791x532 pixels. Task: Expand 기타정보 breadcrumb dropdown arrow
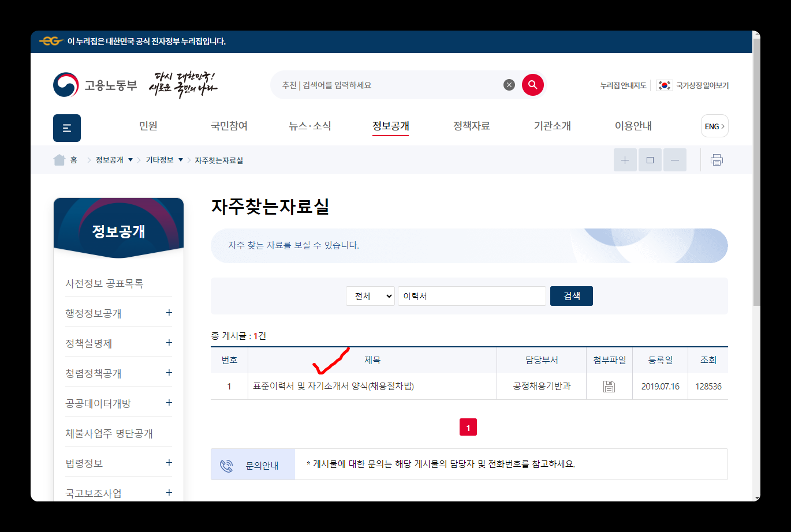(x=181, y=160)
